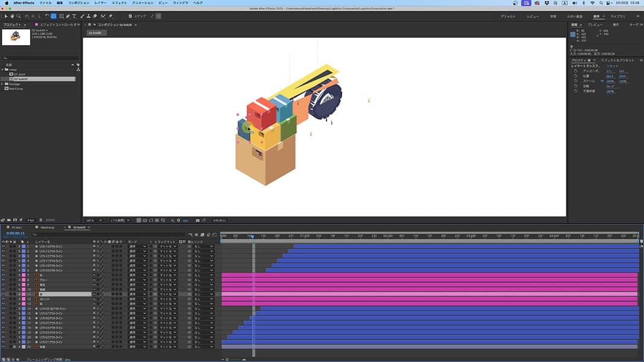The image size is (644, 362).
Task: Select the Pen tool in the toolbar
Action: (68, 16)
